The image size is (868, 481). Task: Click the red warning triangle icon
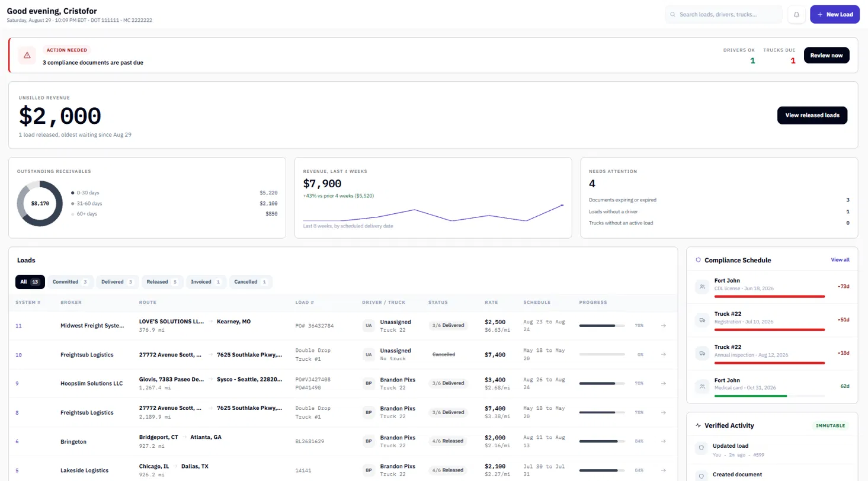[27, 55]
